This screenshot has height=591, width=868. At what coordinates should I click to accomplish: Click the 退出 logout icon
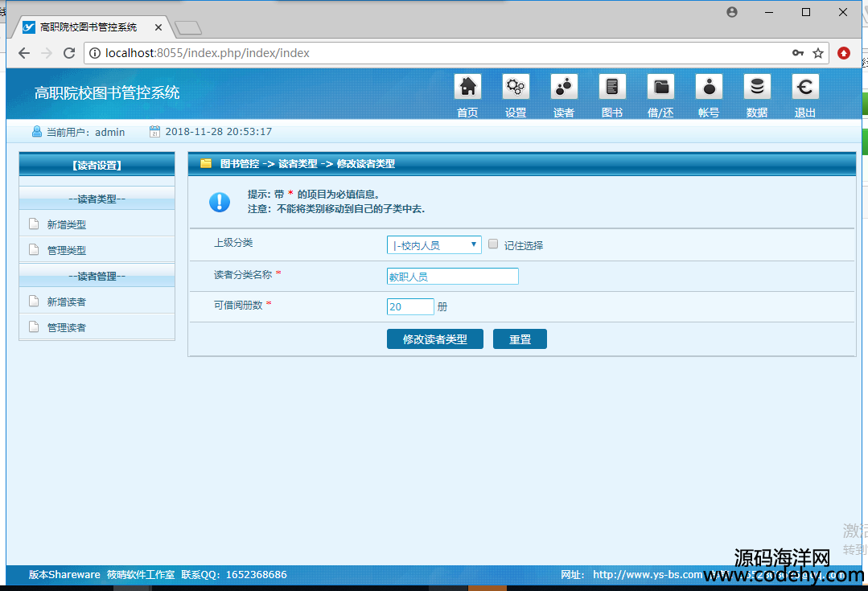tap(805, 87)
